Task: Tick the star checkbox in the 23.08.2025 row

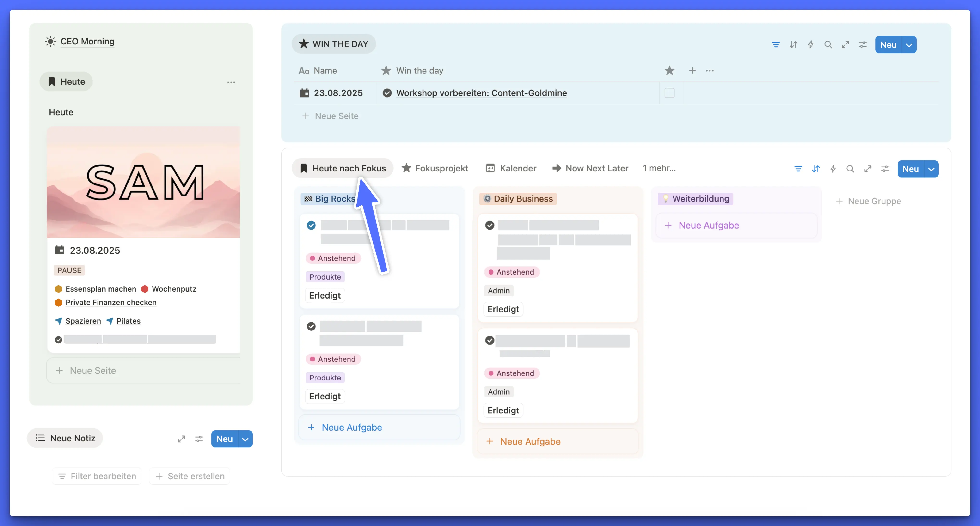Action: click(x=670, y=93)
